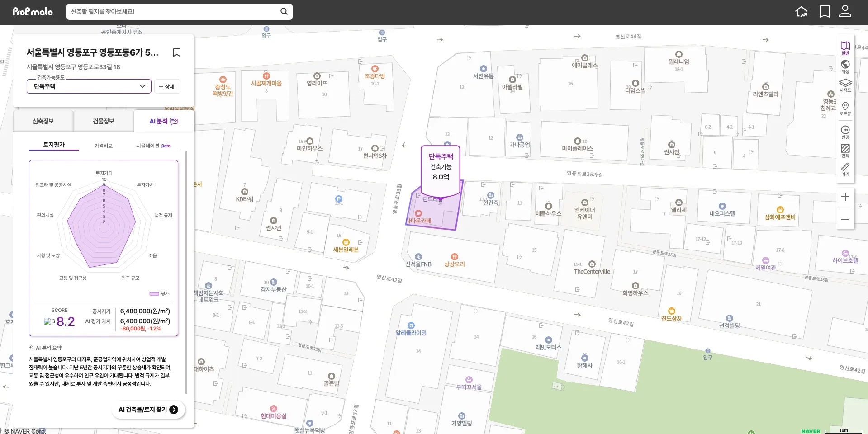Click the parking P marker

338,199
